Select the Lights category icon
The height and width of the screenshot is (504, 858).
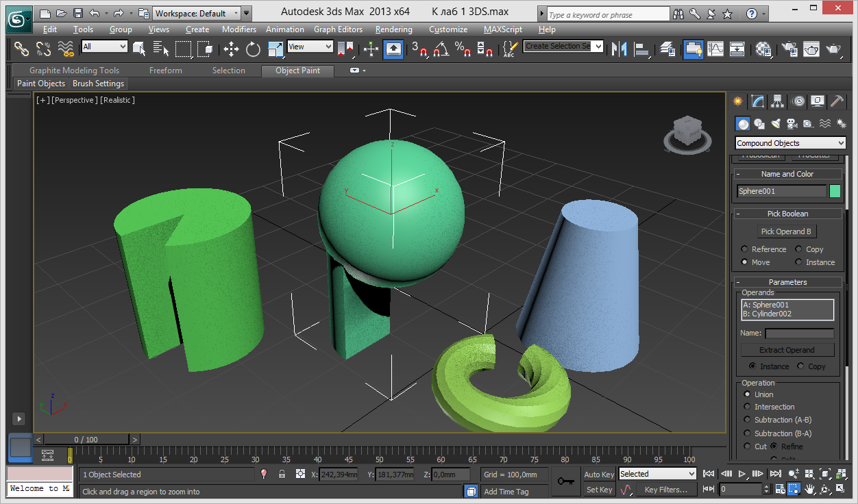[776, 124]
